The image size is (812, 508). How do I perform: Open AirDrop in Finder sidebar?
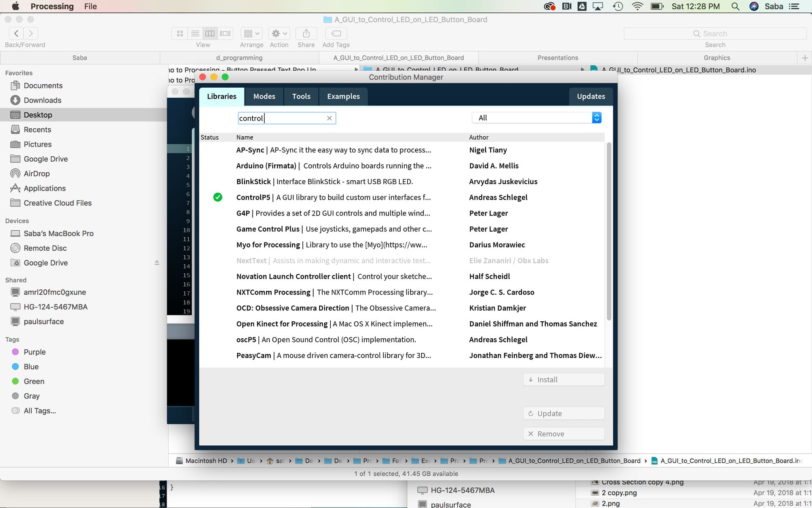point(36,174)
